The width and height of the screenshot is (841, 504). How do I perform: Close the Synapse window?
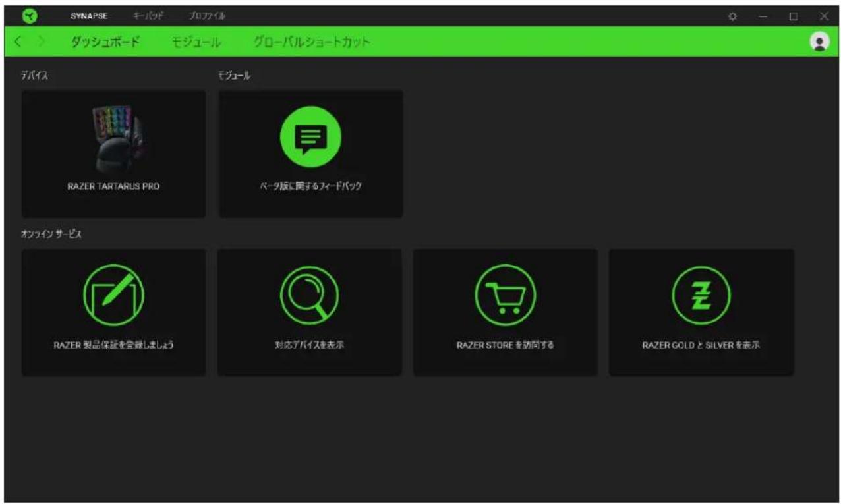coord(824,16)
